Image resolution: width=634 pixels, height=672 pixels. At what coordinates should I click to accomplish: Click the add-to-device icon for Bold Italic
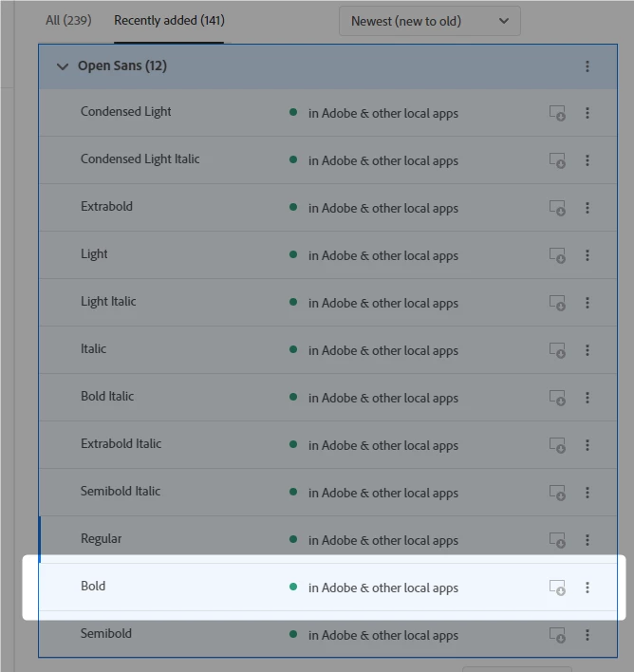click(x=557, y=398)
